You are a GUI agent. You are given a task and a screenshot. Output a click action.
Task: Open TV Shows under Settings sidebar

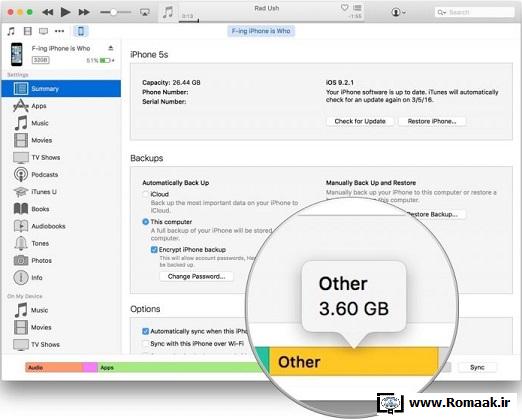click(x=61, y=157)
